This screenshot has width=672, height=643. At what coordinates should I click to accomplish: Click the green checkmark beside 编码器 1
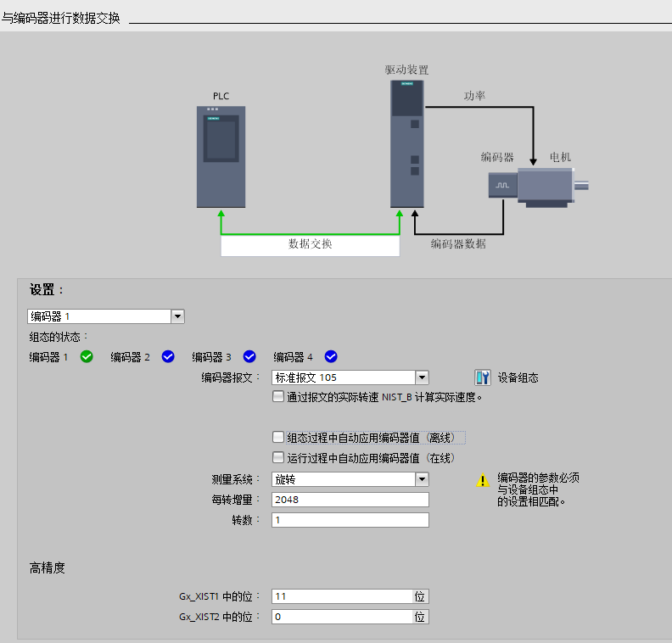(x=87, y=357)
